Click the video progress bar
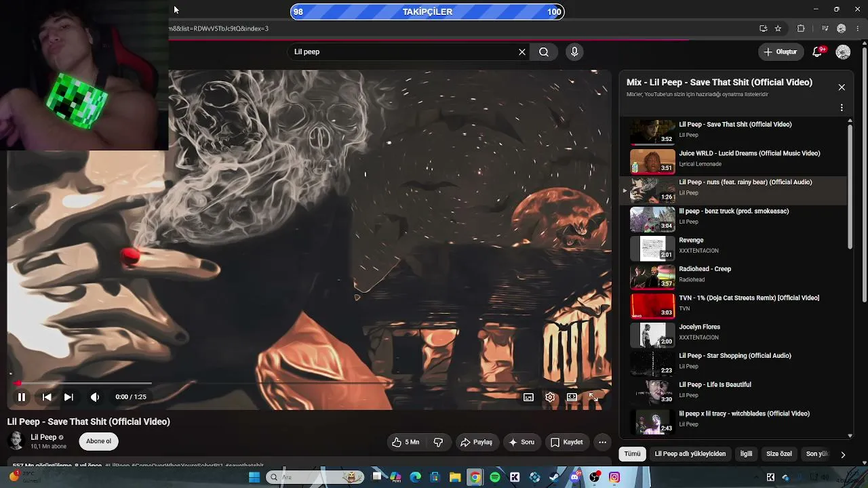Viewport: 868px width, 488px height. (x=309, y=383)
